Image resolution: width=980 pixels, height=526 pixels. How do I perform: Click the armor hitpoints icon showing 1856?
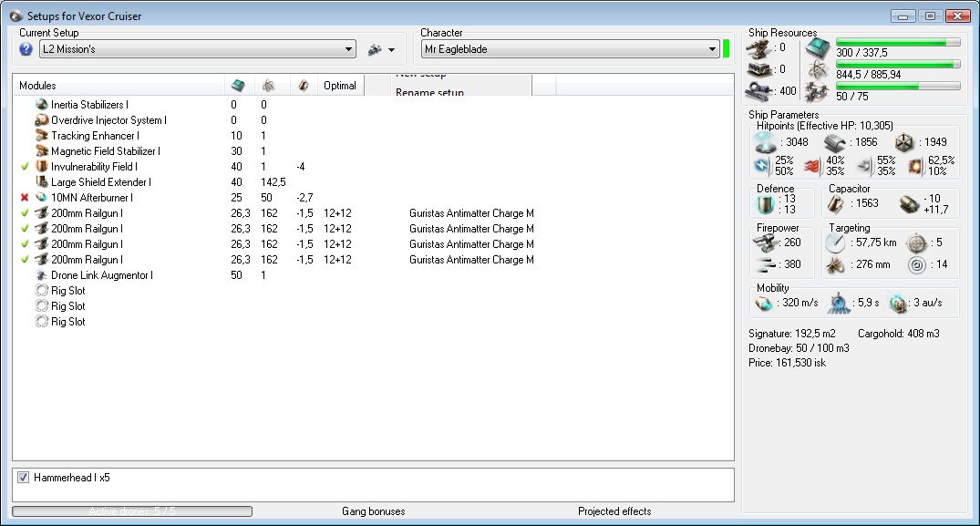[x=834, y=143]
